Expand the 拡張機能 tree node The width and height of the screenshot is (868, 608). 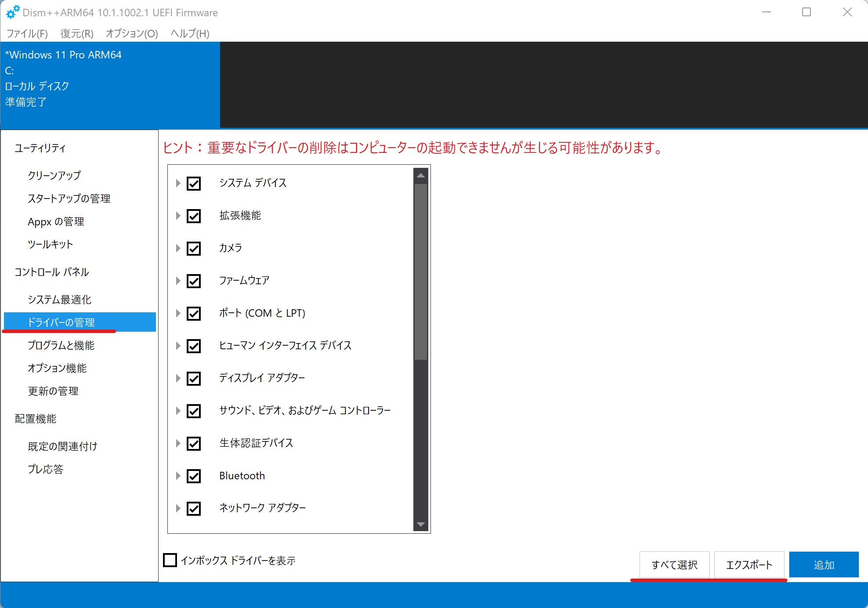pyautogui.click(x=178, y=216)
